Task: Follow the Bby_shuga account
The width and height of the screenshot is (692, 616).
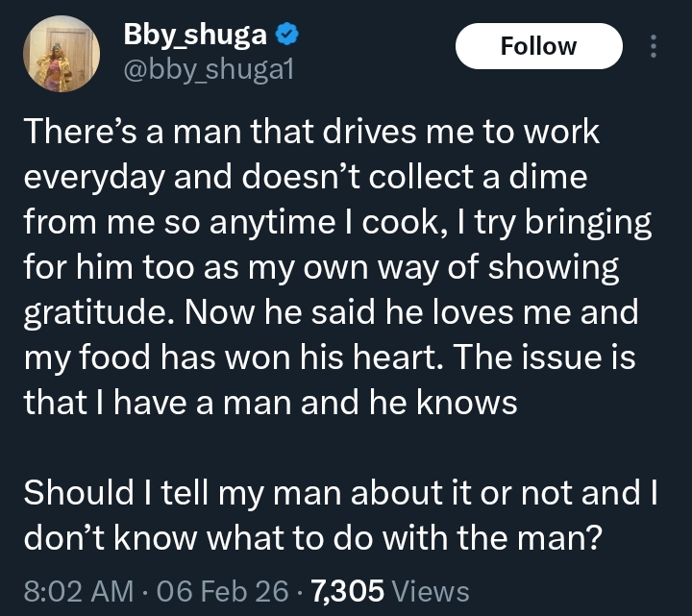Action: 538,46
